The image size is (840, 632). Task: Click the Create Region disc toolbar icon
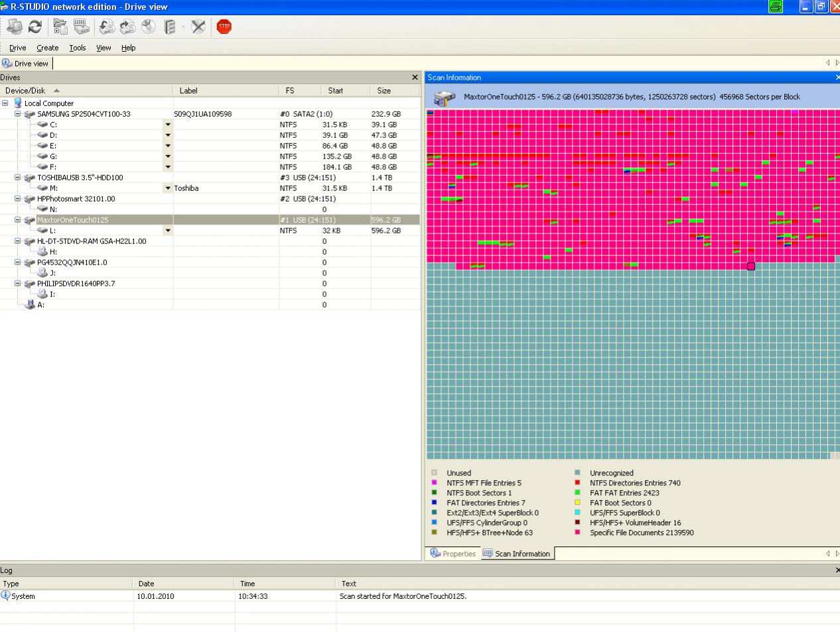tap(149, 27)
